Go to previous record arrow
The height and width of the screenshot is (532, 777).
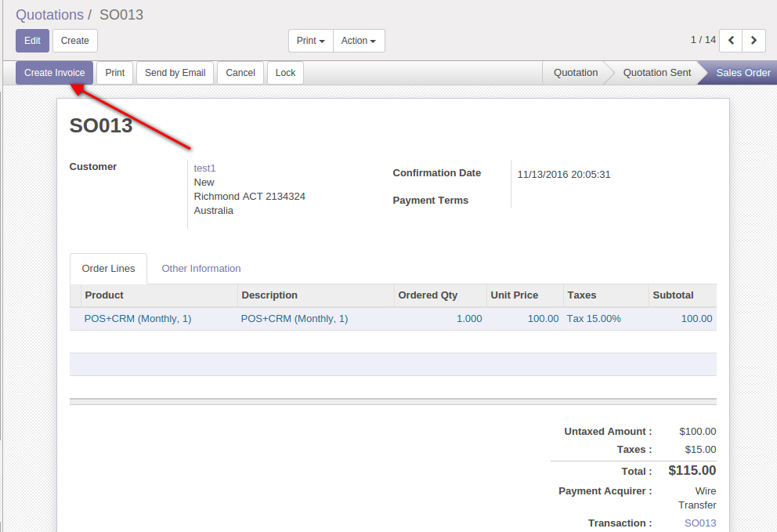[732, 40]
